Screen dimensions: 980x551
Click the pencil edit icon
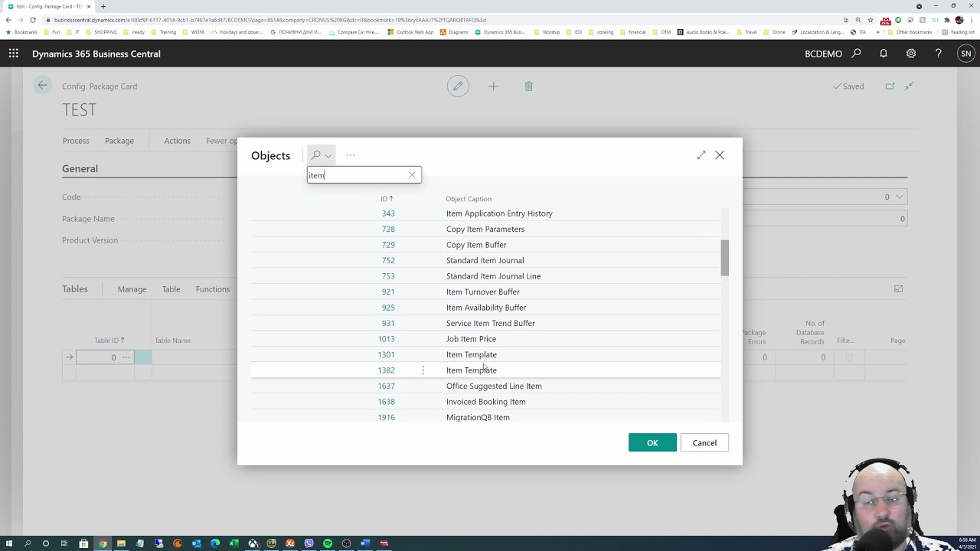pos(458,86)
